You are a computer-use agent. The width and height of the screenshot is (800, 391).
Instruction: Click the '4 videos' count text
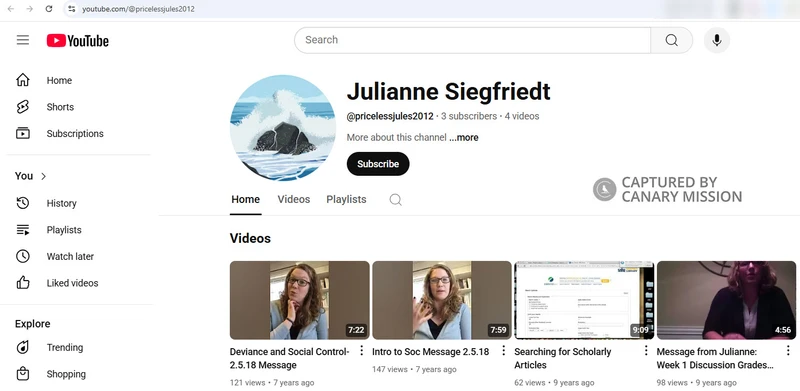522,116
